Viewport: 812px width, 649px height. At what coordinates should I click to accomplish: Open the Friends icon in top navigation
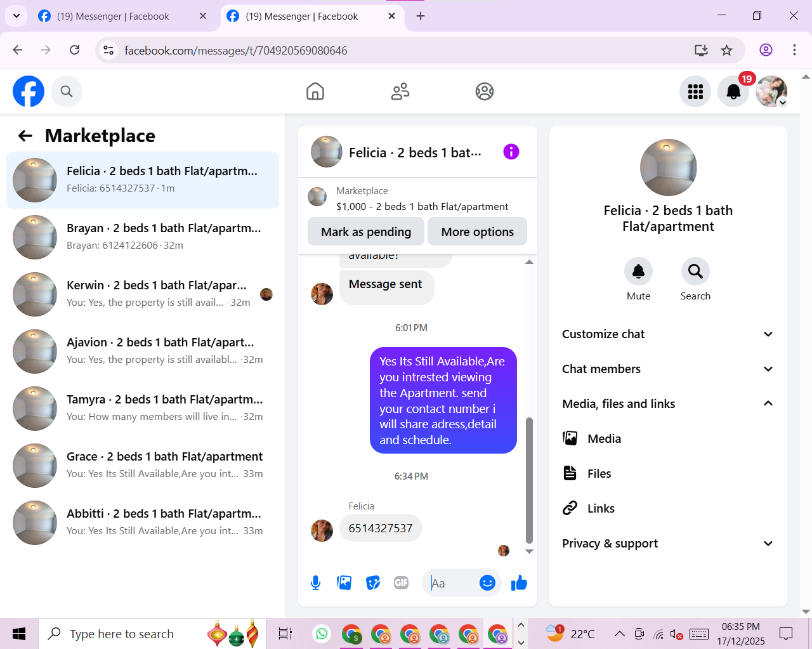(x=400, y=91)
